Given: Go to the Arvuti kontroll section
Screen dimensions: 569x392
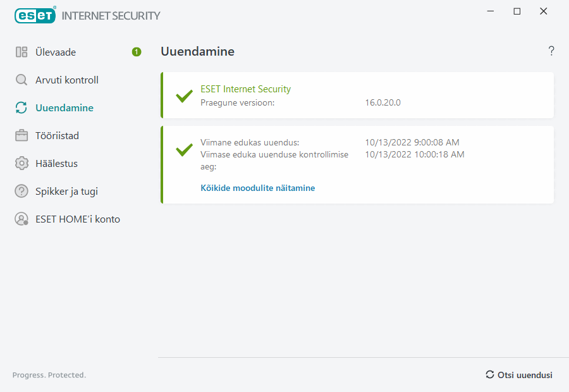Looking at the screenshot, I should 67,80.
